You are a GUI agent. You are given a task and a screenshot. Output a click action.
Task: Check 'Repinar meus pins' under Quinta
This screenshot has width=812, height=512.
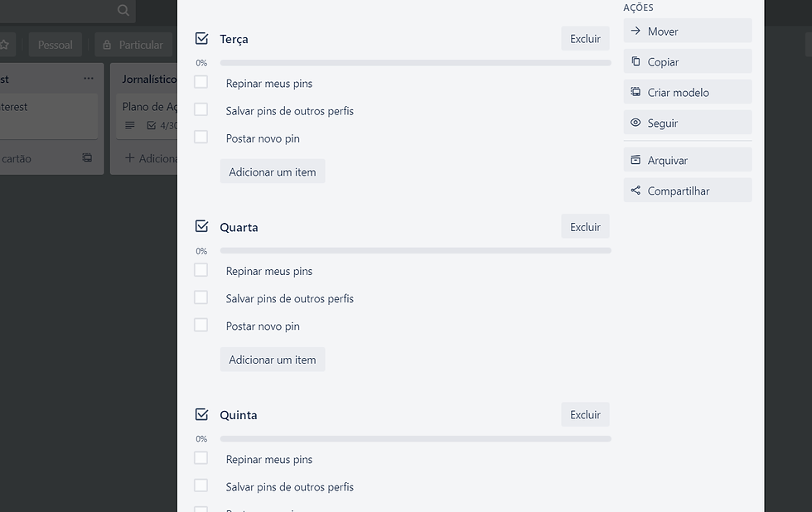[201, 458]
